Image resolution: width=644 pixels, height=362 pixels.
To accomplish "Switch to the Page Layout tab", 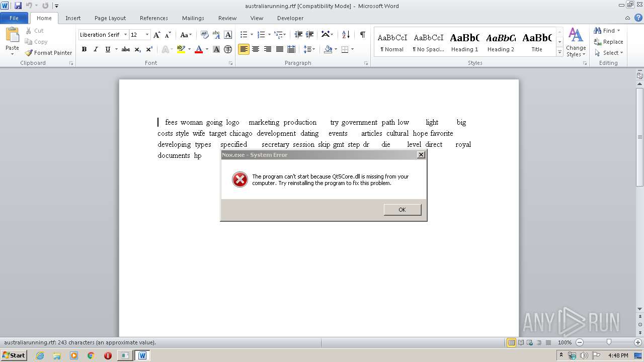I will point(110,18).
